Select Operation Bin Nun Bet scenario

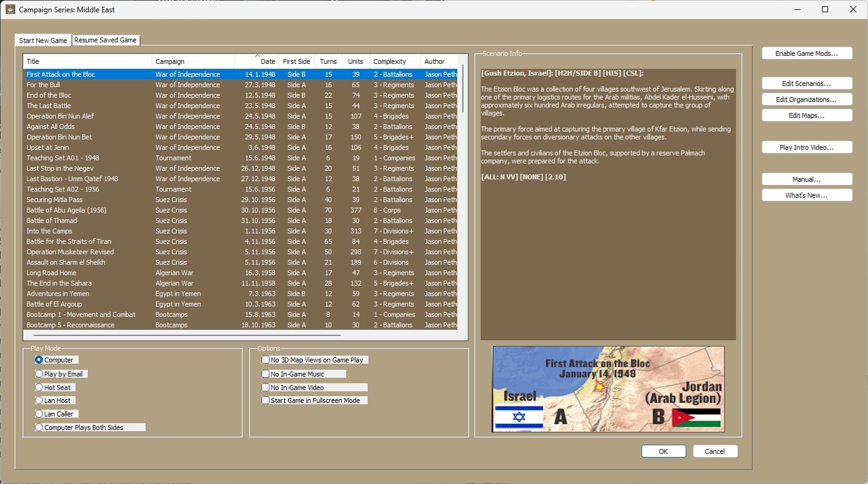pos(240,137)
